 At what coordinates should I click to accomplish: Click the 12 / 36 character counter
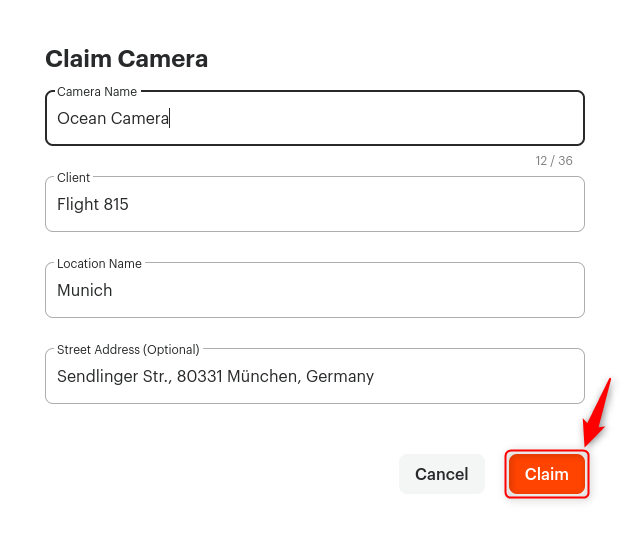click(x=554, y=161)
